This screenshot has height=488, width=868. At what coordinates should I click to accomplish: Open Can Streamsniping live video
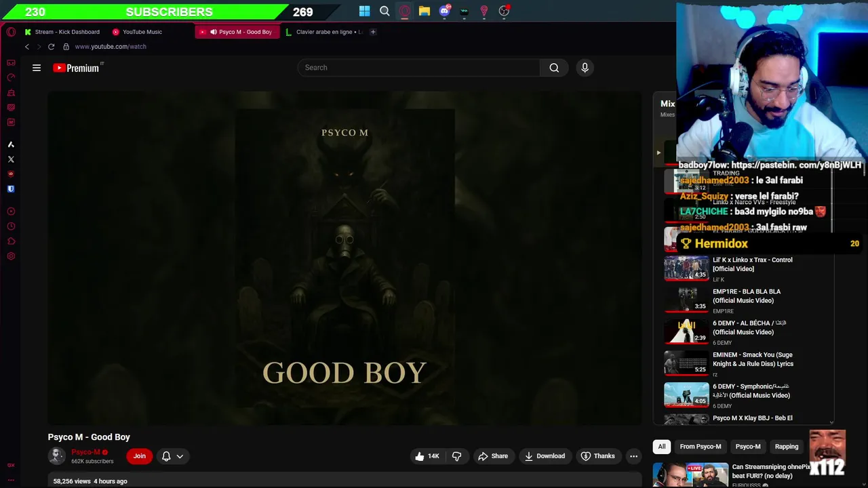(x=771, y=471)
